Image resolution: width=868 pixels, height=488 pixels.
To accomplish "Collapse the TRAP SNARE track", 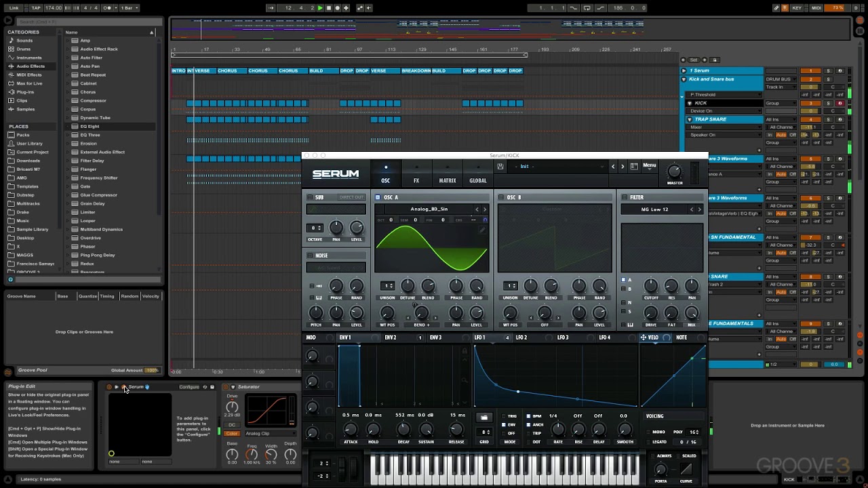I will point(690,119).
